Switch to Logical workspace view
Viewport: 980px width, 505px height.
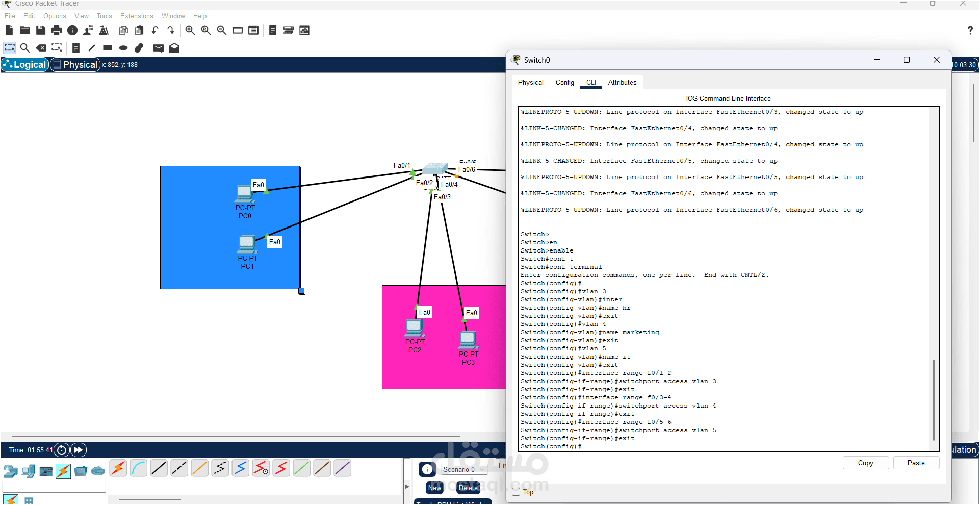pos(25,65)
